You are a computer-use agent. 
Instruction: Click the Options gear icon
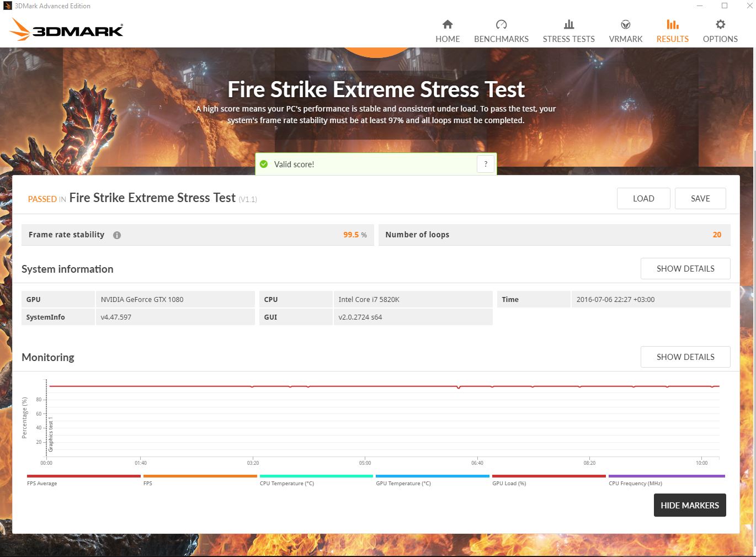(720, 24)
